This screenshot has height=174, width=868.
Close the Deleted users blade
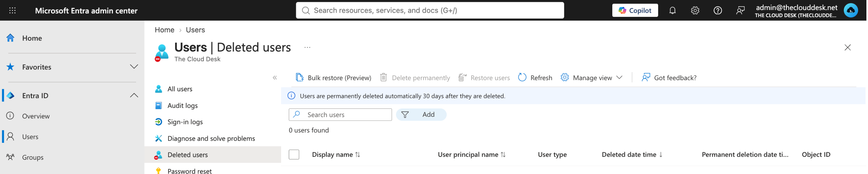(x=847, y=47)
